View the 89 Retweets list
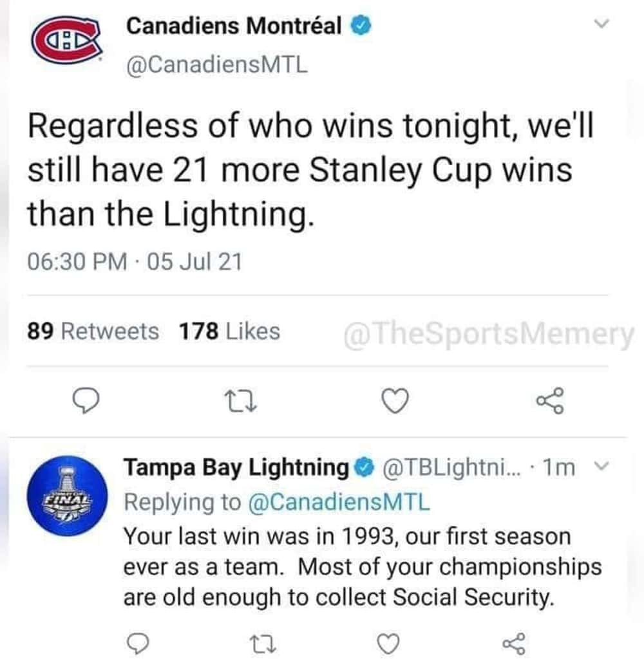 (x=93, y=331)
